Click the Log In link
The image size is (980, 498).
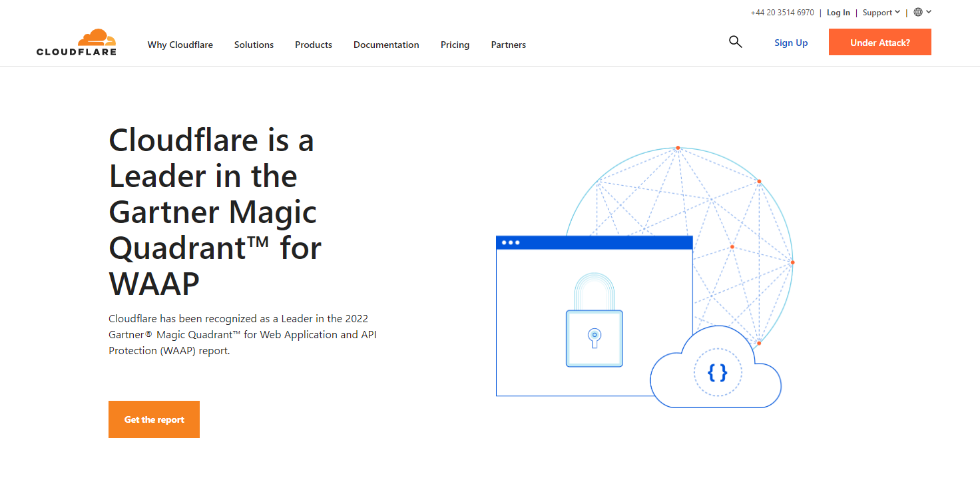click(838, 13)
